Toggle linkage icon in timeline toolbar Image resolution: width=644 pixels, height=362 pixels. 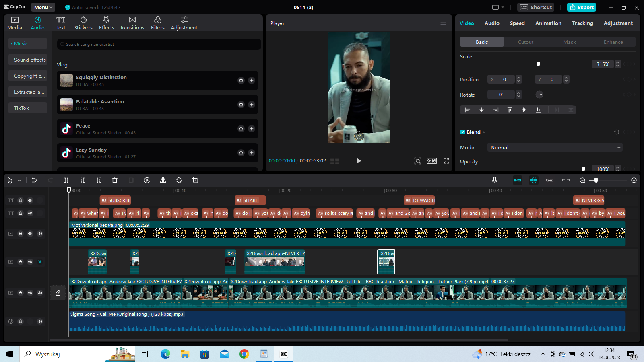550,180
